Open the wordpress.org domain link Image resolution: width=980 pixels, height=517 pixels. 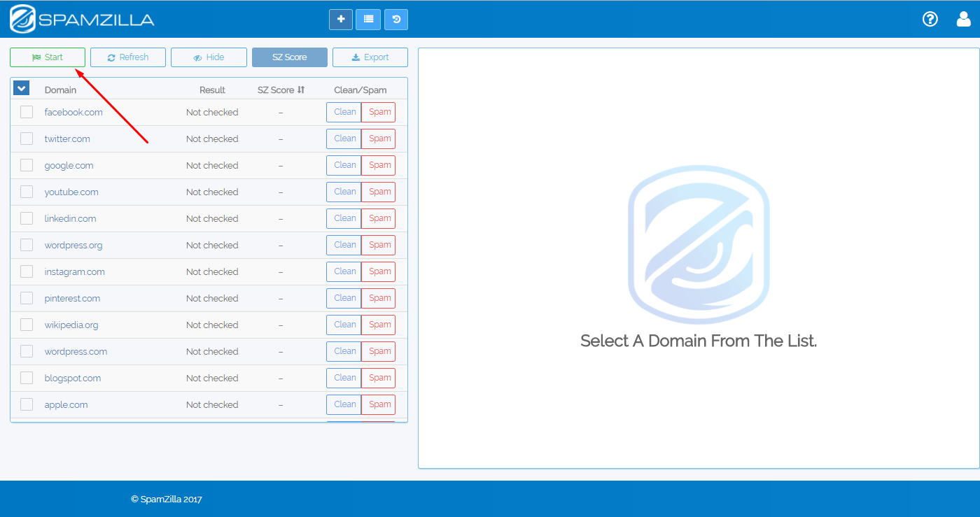click(x=73, y=245)
